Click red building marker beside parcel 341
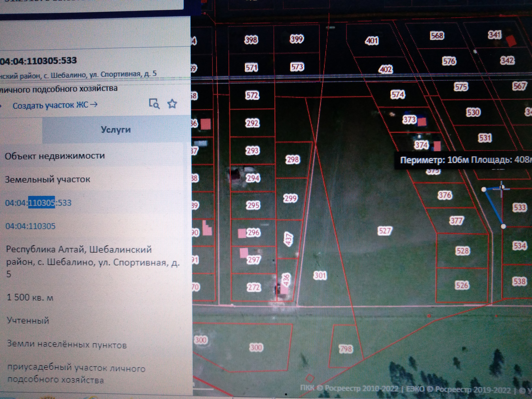Image resolution: width=532 pixels, height=399 pixels. pyautogui.click(x=511, y=41)
